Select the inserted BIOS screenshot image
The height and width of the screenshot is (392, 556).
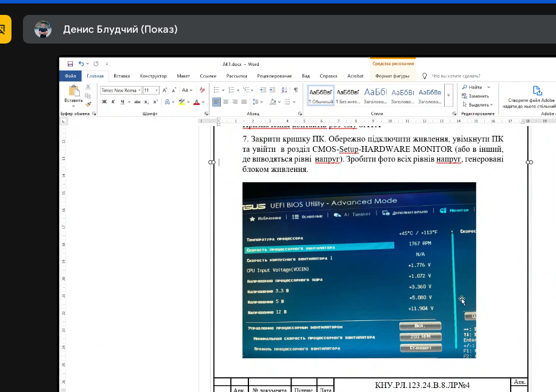[359, 270]
